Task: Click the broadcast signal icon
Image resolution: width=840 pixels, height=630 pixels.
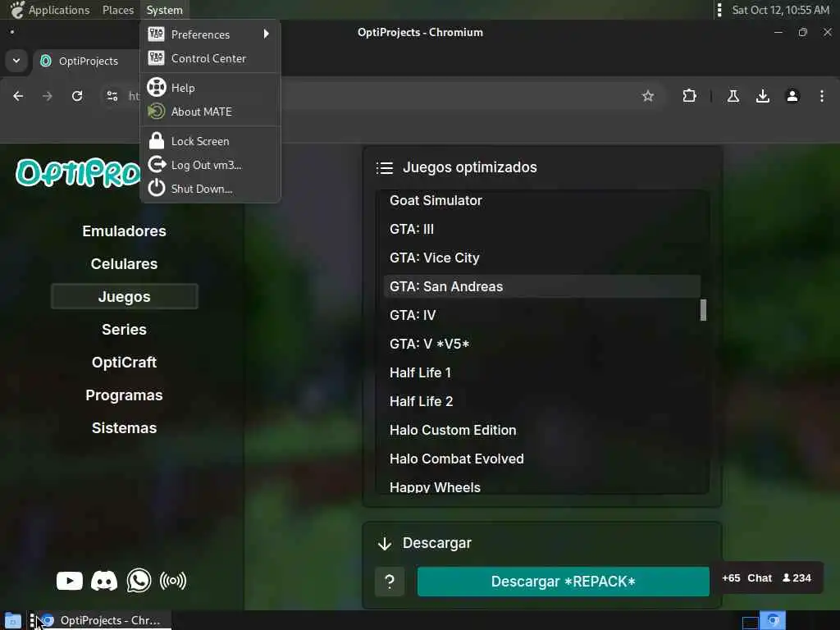Action: (173, 581)
